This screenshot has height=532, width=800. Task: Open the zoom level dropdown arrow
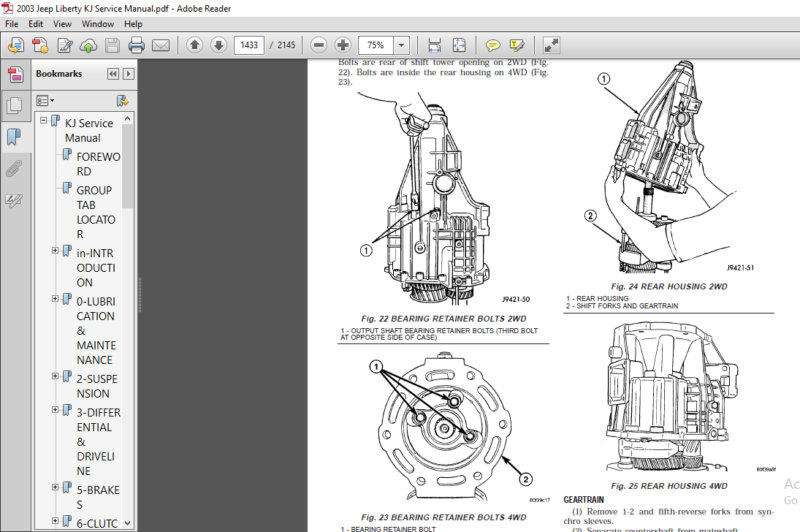(402, 45)
